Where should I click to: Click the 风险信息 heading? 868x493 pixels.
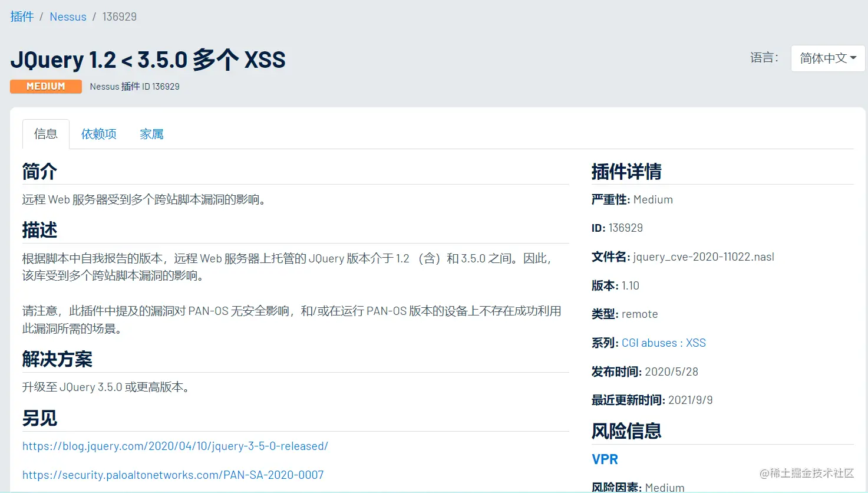pos(626,431)
